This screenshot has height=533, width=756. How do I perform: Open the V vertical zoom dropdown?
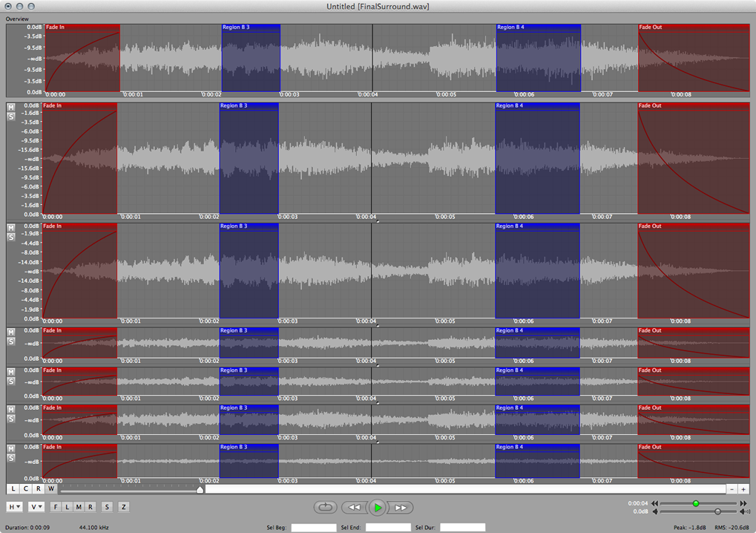pos(35,506)
